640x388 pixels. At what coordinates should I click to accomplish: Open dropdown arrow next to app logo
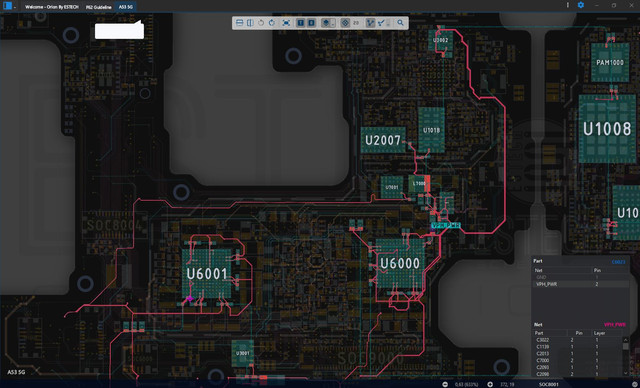point(15,7)
